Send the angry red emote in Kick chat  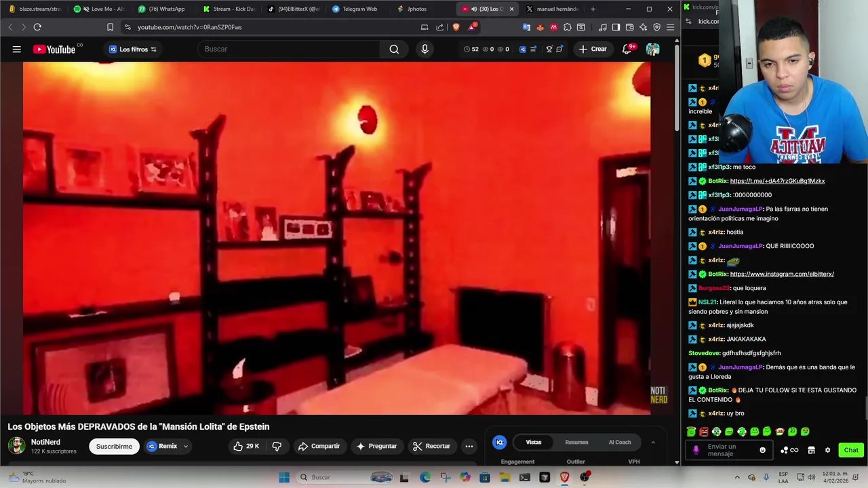[704, 432]
